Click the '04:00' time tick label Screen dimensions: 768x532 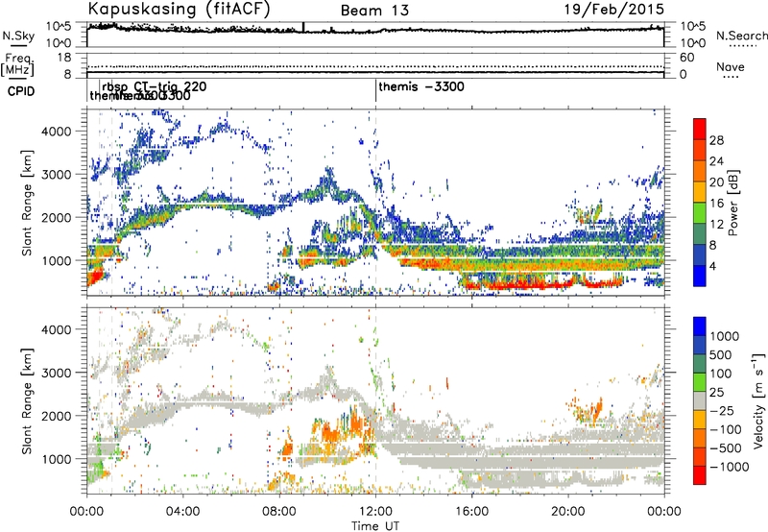183,512
